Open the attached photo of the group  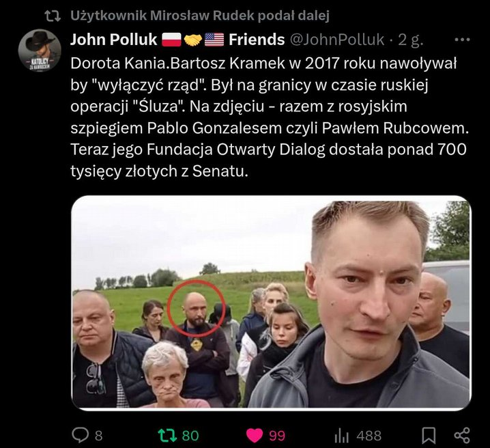click(271, 302)
